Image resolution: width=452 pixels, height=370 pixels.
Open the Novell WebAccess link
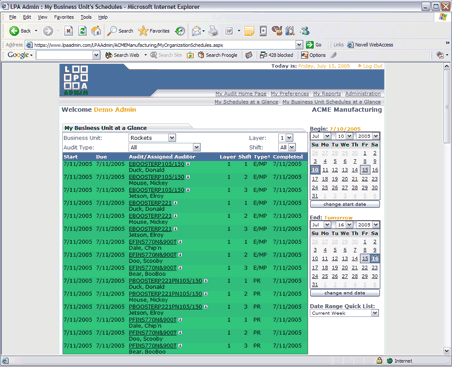370,45
